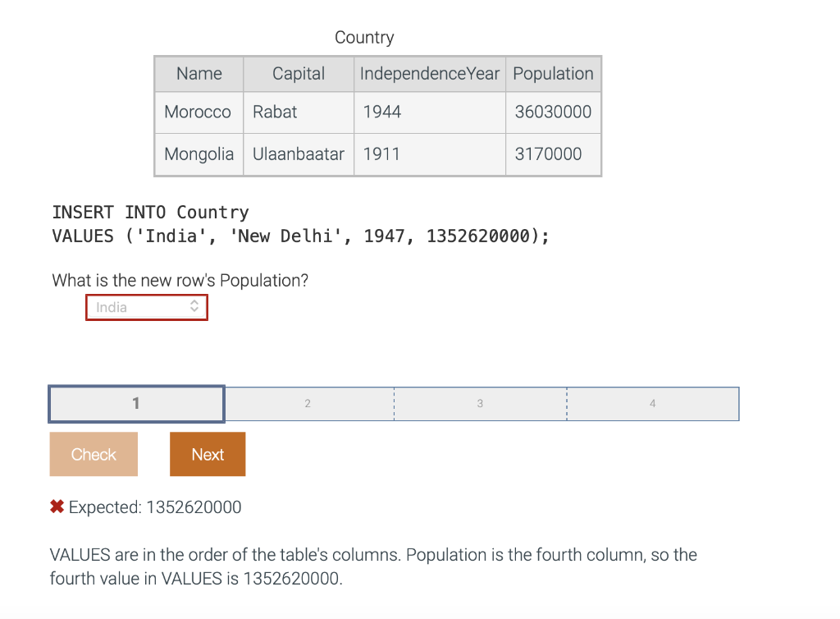This screenshot has height=619, width=840.
Task: Switch to question step 2
Action: click(308, 403)
